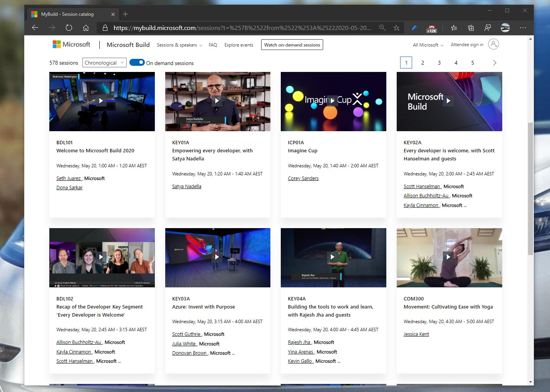
Task: Open Scott Hanselman's speaker link
Action: tap(422, 186)
